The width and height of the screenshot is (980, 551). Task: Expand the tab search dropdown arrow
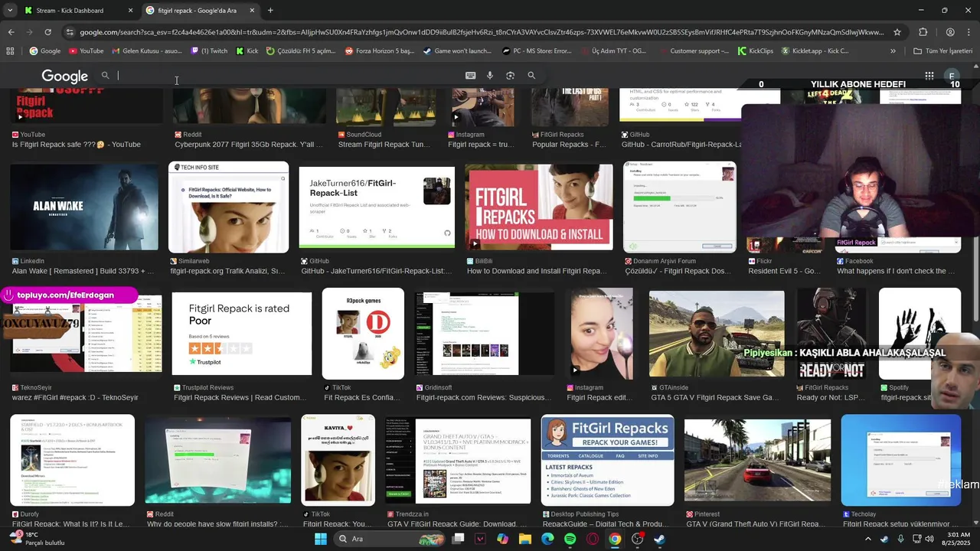pos(9,11)
